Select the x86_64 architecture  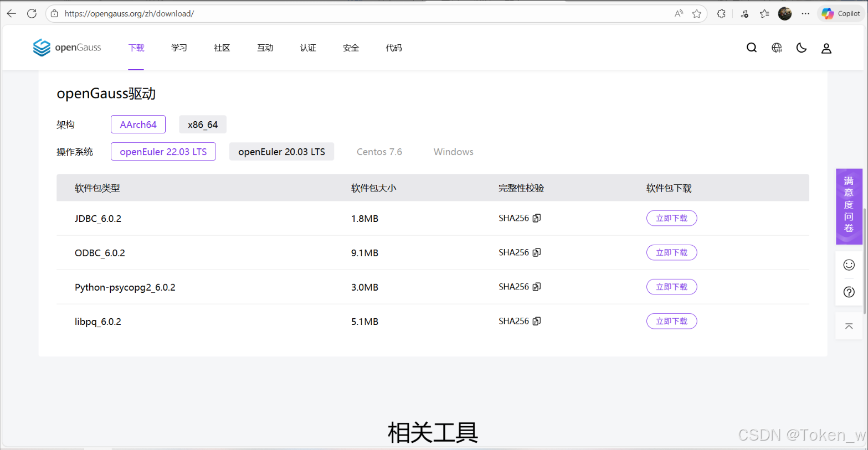(x=203, y=125)
